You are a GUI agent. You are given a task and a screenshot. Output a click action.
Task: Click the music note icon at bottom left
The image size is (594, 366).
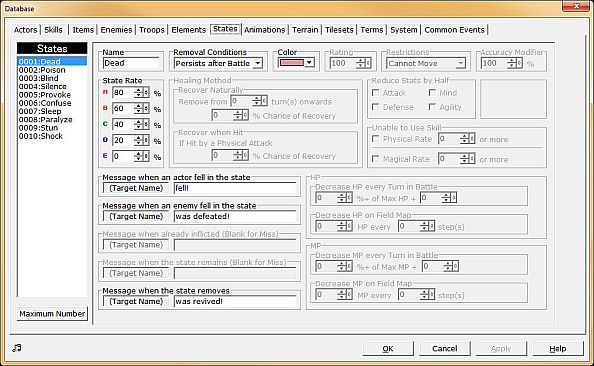pos(17,348)
